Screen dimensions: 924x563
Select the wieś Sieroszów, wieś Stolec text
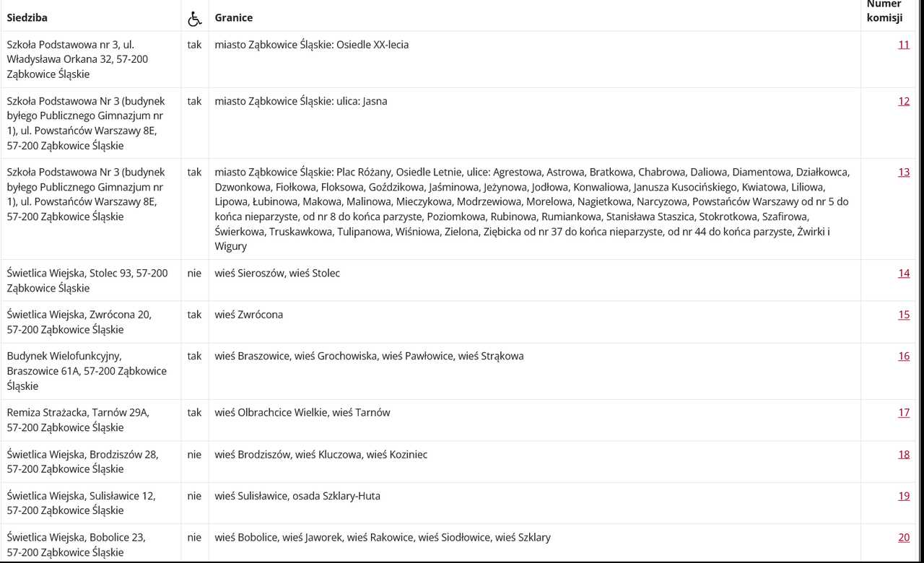tap(277, 273)
